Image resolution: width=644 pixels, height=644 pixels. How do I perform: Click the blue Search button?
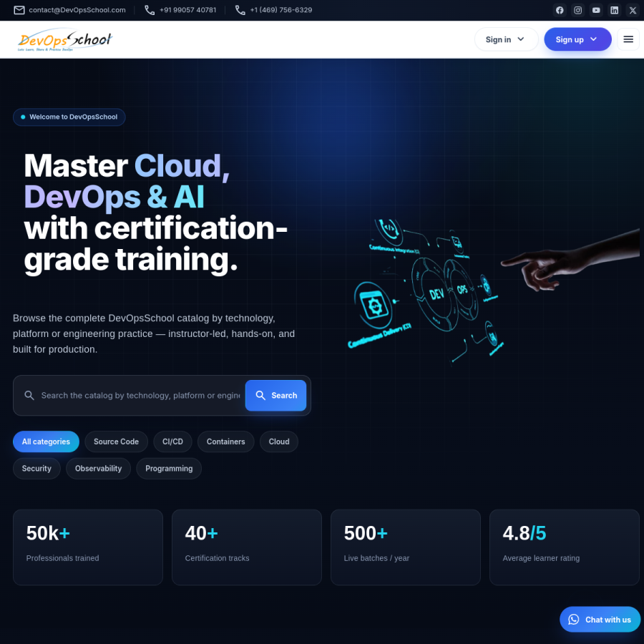point(275,395)
